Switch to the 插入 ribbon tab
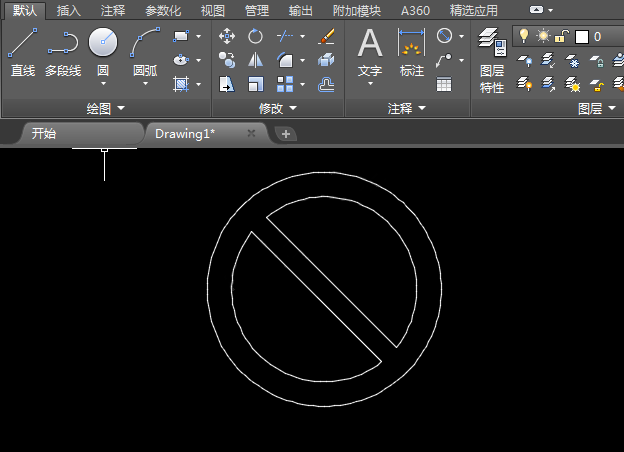 [x=69, y=10]
